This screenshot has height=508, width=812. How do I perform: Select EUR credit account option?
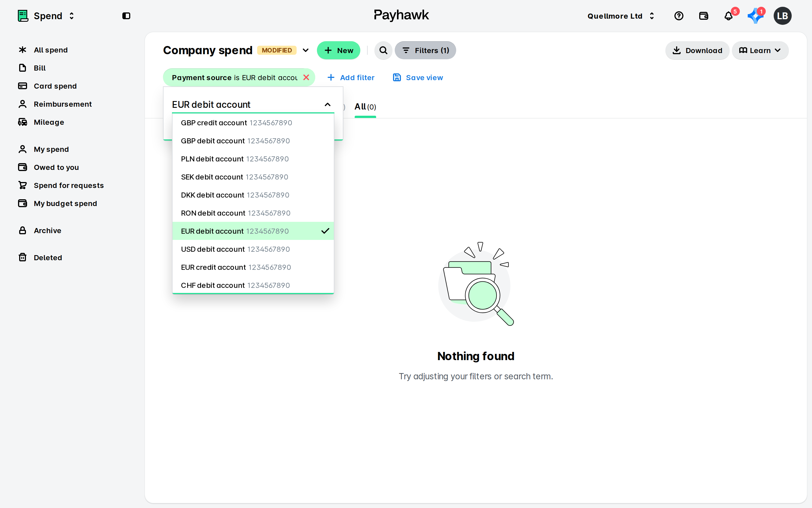click(x=253, y=267)
